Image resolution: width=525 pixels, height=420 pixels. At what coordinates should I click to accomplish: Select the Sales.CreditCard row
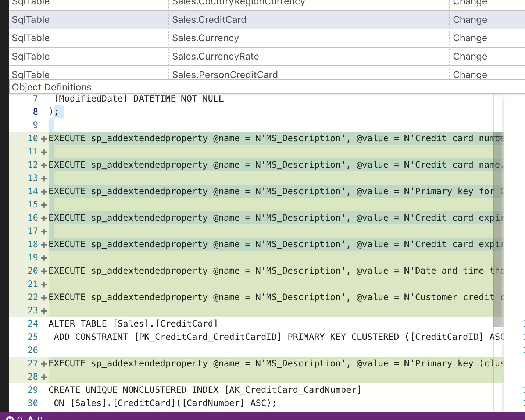(x=209, y=19)
